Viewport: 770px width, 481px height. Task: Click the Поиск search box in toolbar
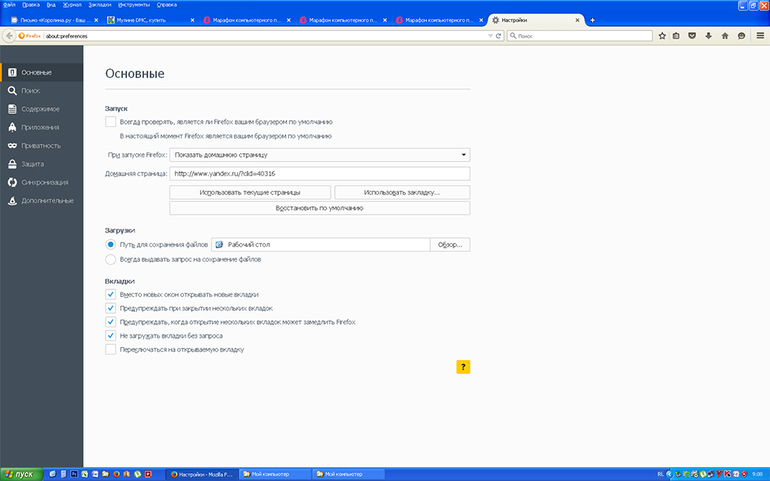pyautogui.click(x=579, y=36)
